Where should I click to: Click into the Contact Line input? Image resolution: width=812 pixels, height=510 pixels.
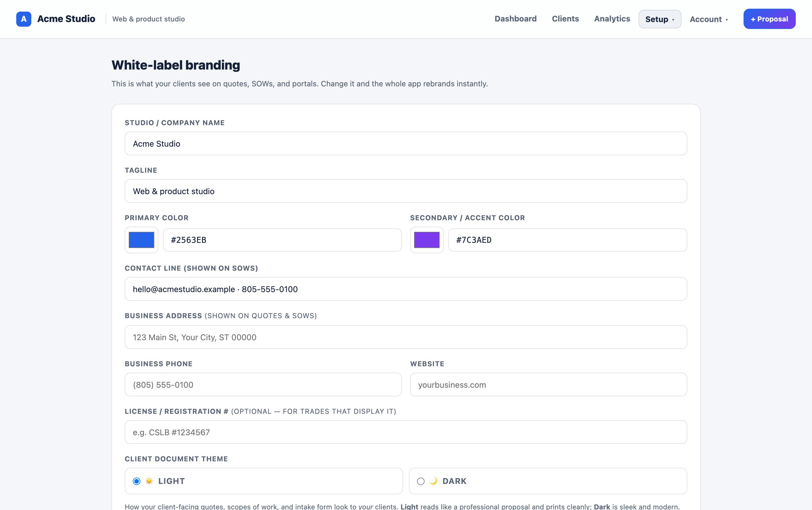point(406,289)
